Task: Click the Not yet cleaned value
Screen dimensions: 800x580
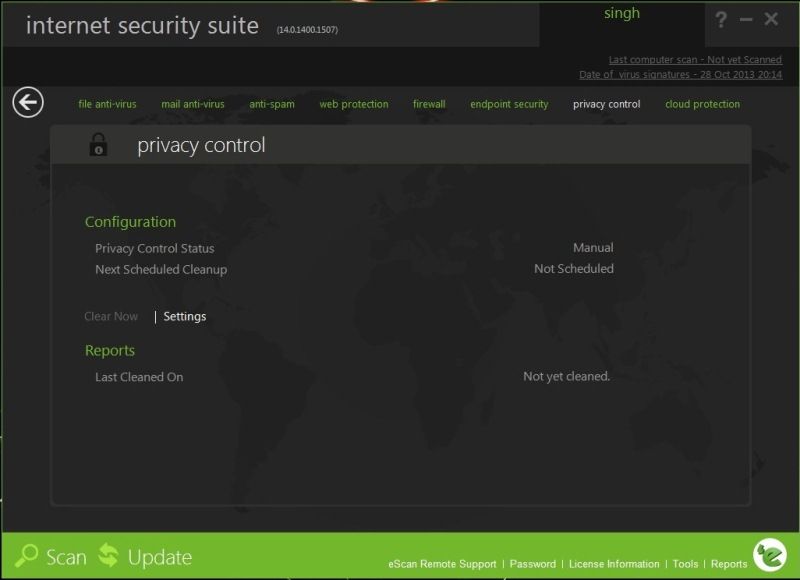Action: click(567, 376)
